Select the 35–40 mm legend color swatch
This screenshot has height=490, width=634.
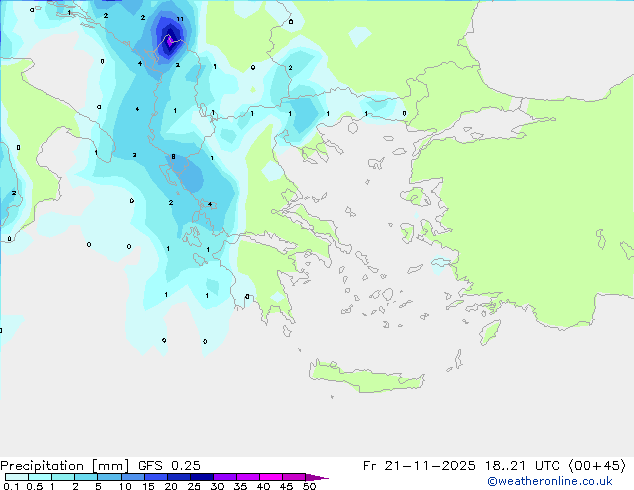(247, 477)
